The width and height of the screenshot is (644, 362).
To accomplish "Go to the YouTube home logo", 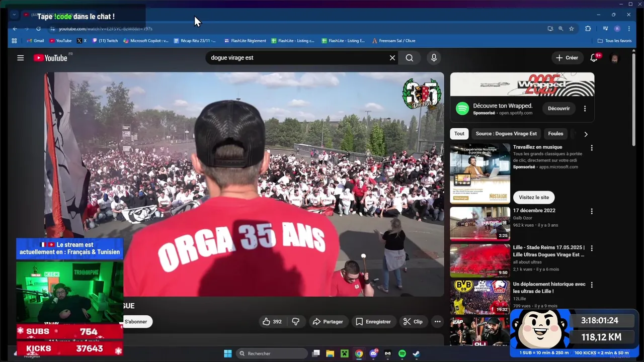I will [50, 58].
